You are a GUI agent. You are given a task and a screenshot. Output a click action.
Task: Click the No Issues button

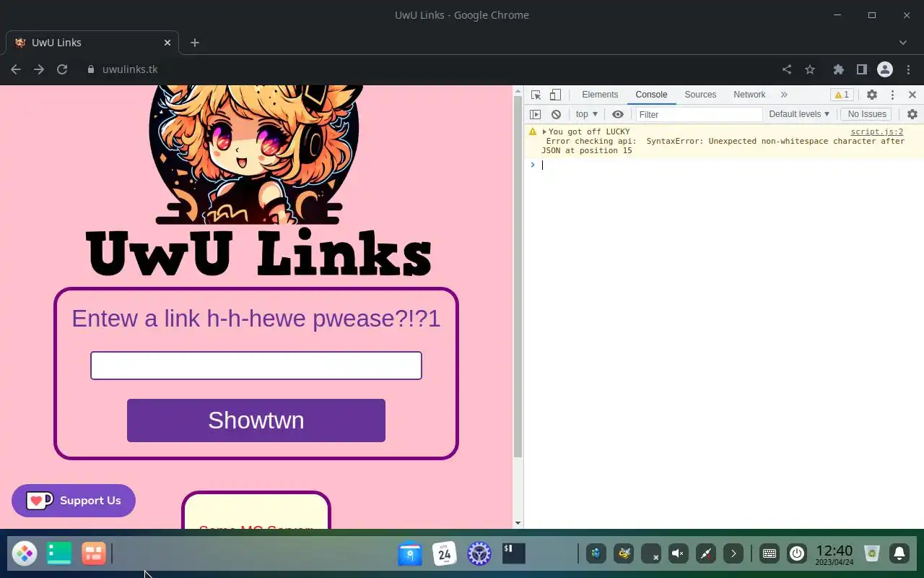867,114
